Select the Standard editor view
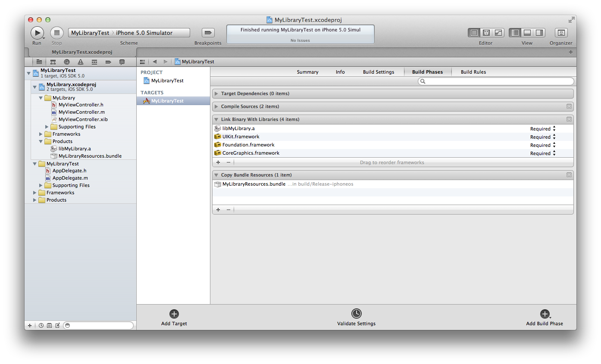 [x=474, y=33]
